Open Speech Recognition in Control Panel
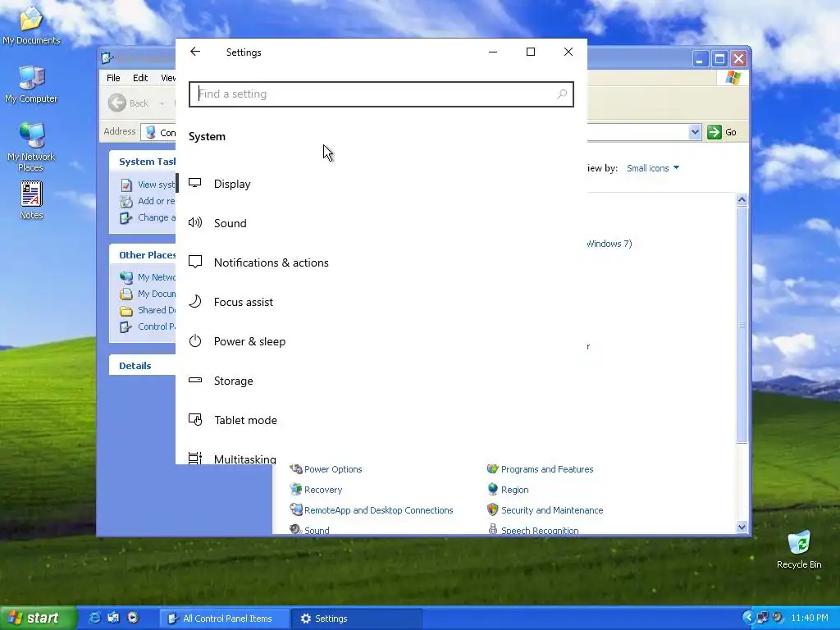 coord(533,529)
